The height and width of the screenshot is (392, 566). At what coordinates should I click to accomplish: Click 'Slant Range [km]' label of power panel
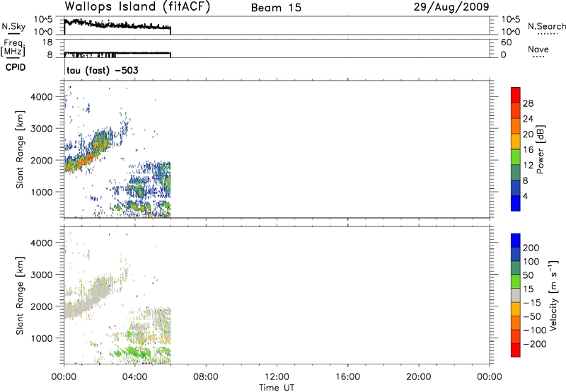click(x=20, y=149)
